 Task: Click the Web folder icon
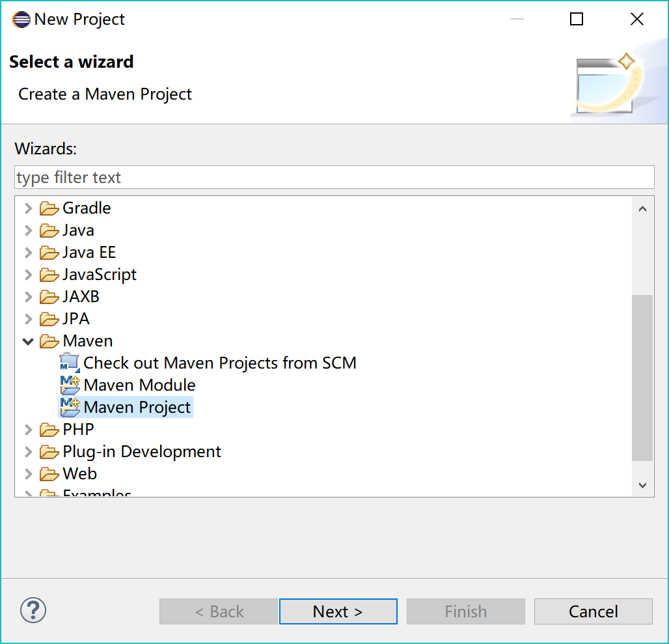coord(49,475)
